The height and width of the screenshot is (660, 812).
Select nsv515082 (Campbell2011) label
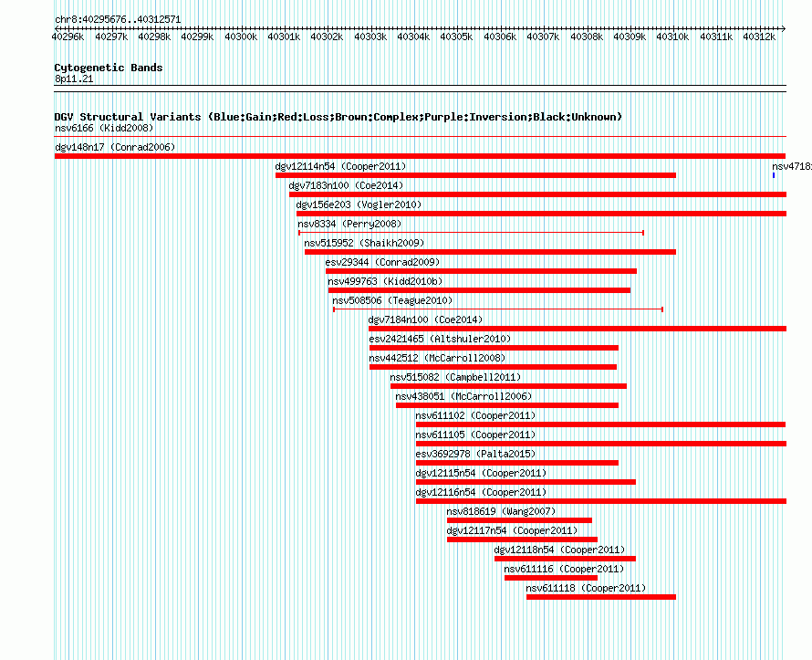pyautogui.click(x=455, y=377)
